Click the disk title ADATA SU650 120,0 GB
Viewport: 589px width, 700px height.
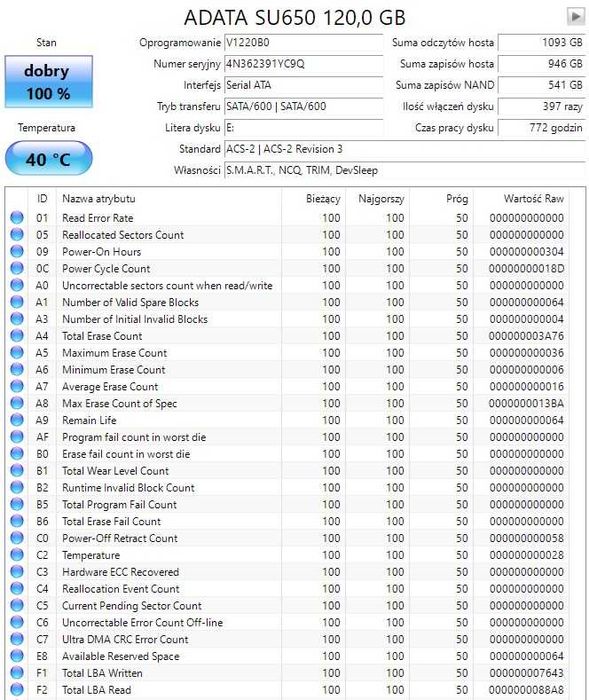295,18
